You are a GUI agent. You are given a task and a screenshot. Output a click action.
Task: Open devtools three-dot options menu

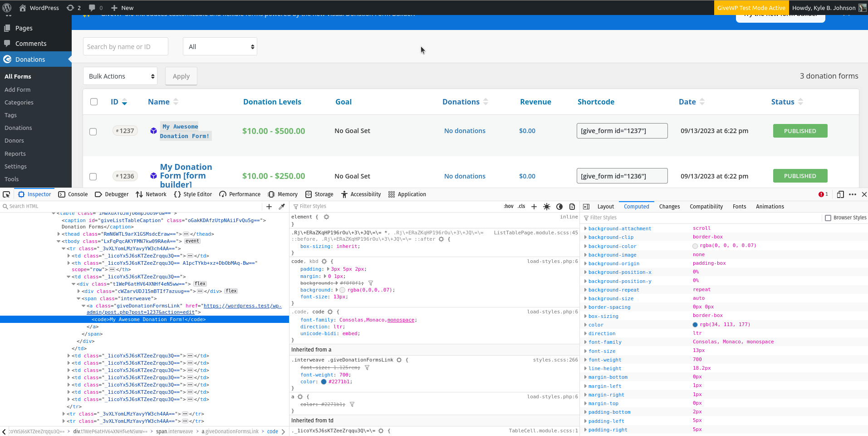(x=853, y=194)
